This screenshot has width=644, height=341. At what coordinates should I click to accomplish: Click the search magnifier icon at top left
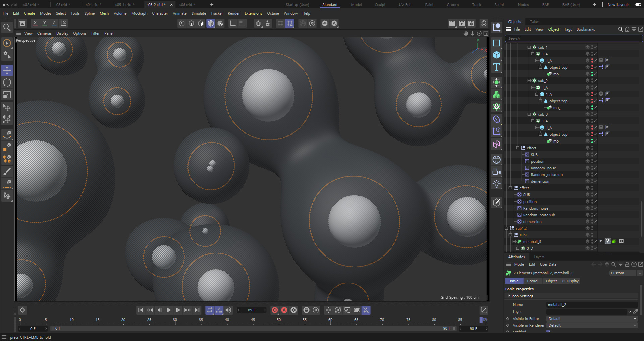pyautogui.click(x=7, y=27)
